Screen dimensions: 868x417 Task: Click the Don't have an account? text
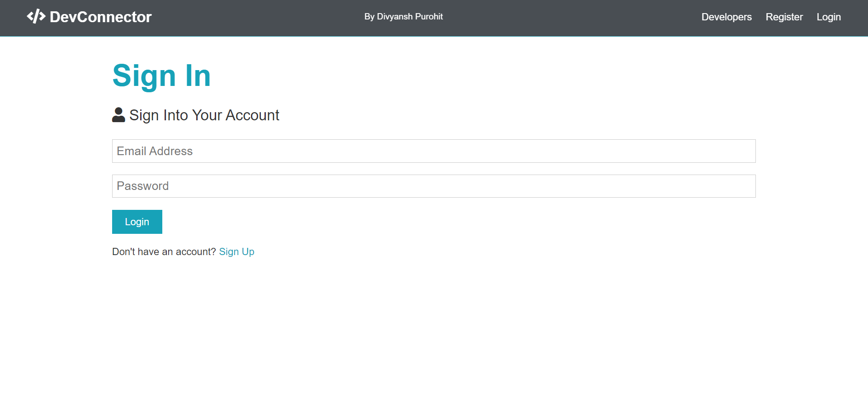164,251
